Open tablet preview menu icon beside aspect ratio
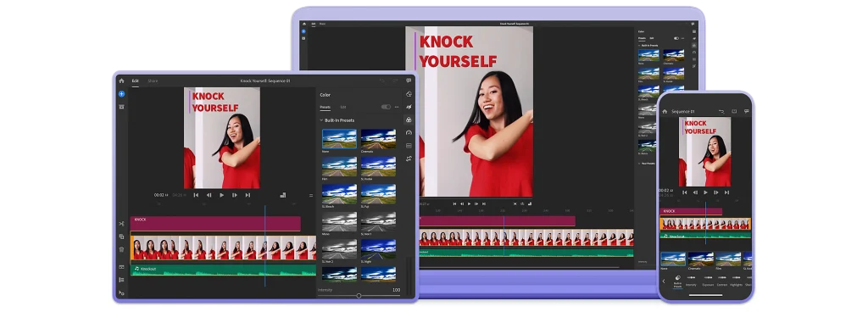 click(x=311, y=195)
